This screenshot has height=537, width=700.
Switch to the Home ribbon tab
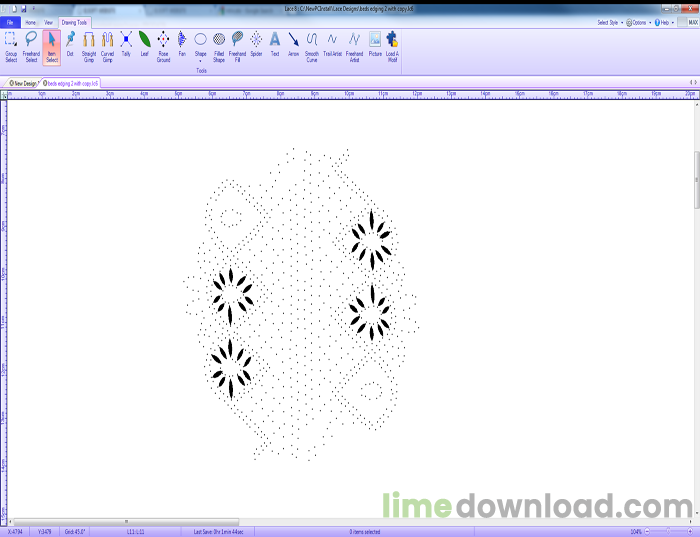tap(30, 22)
